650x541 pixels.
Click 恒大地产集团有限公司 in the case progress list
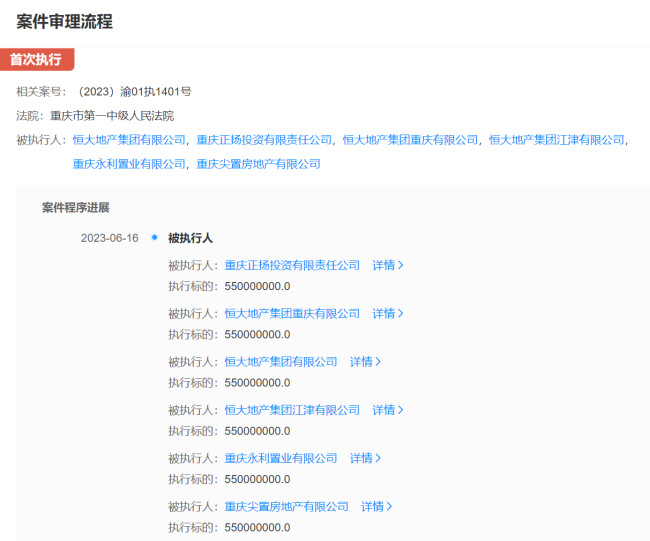[281, 361]
